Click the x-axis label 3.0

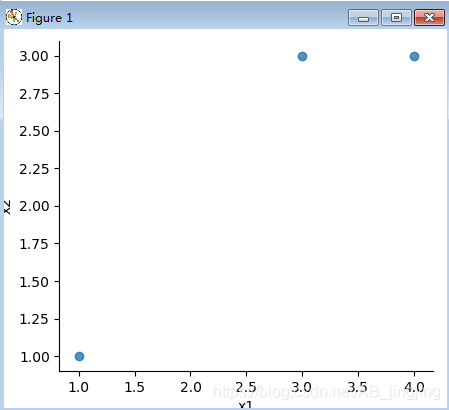pyautogui.click(x=302, y=387)
